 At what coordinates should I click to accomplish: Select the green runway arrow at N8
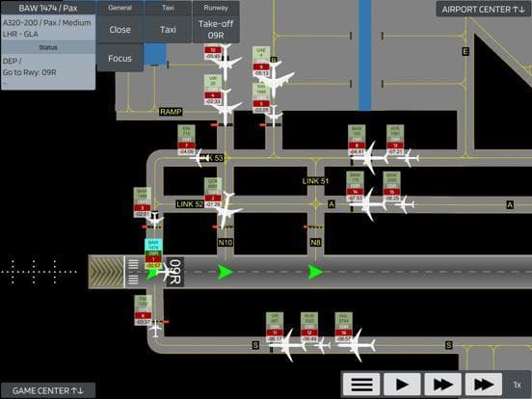315,272
